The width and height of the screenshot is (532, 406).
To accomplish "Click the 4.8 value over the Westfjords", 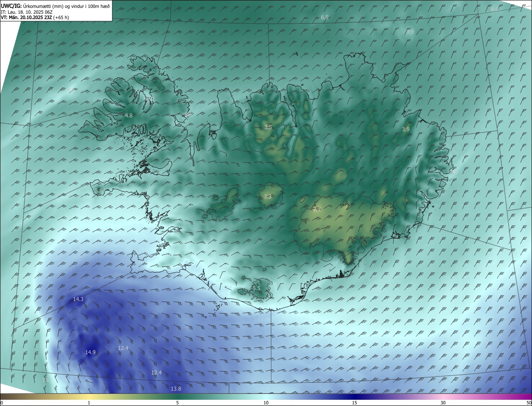I will click(129, 115).
